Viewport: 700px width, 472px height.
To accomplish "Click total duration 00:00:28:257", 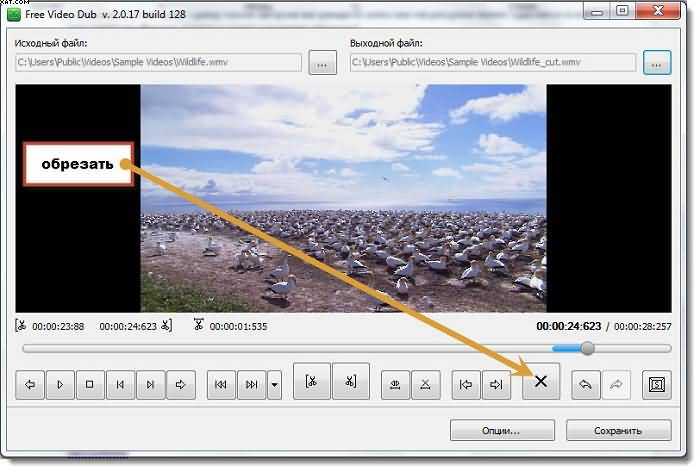I will [643, 326].
